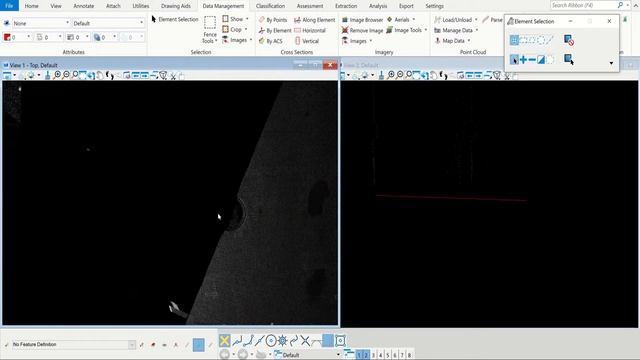The image size is (640, 360).
Task: Click the red line element in View 2
Action: click(451, 198)
